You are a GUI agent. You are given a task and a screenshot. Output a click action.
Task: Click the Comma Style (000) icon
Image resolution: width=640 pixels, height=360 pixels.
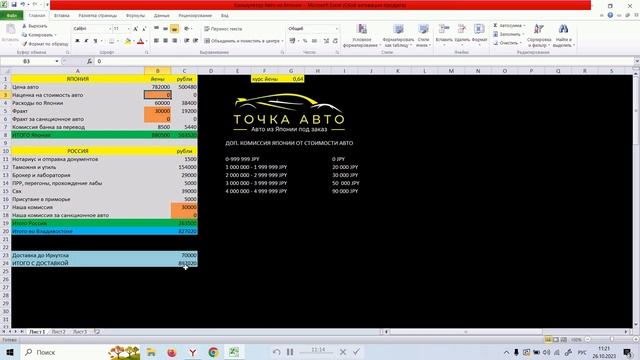pos(314,41)
